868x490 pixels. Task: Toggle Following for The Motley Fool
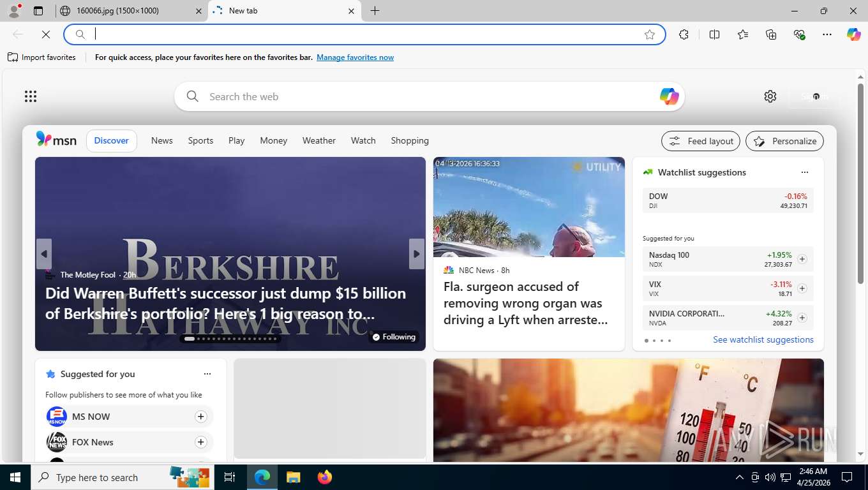pos(394,337)
